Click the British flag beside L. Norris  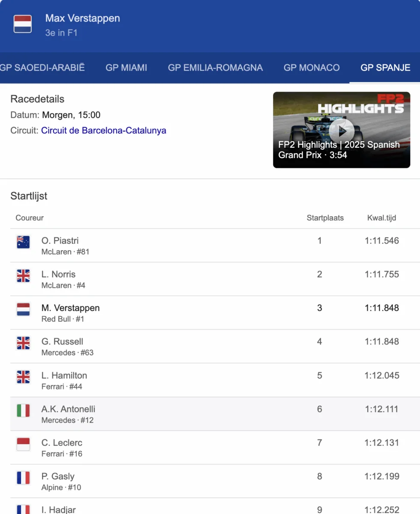pos(23,276)
